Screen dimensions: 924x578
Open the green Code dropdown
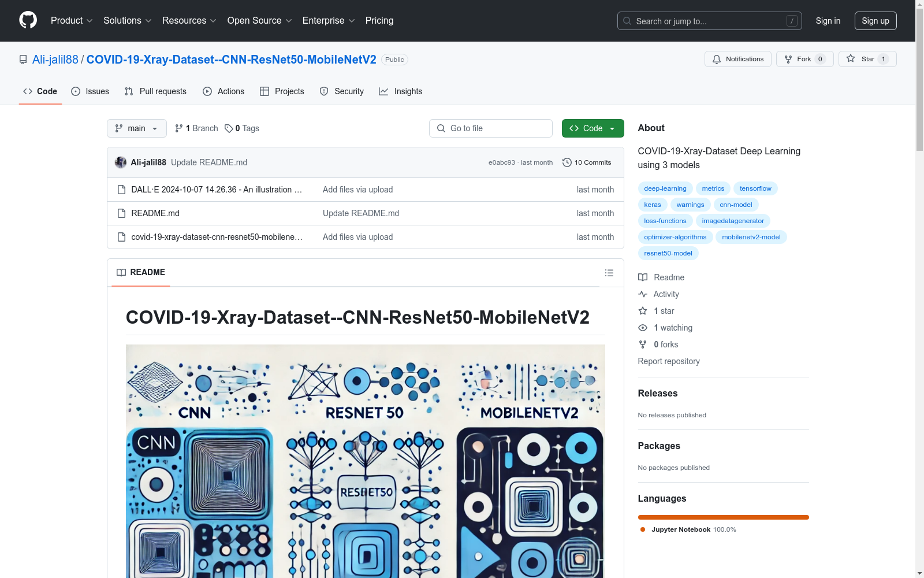tap(593, 128)
